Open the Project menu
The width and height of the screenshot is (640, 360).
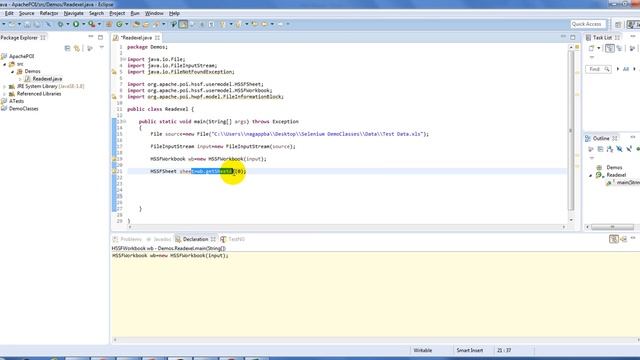point(117,13)
